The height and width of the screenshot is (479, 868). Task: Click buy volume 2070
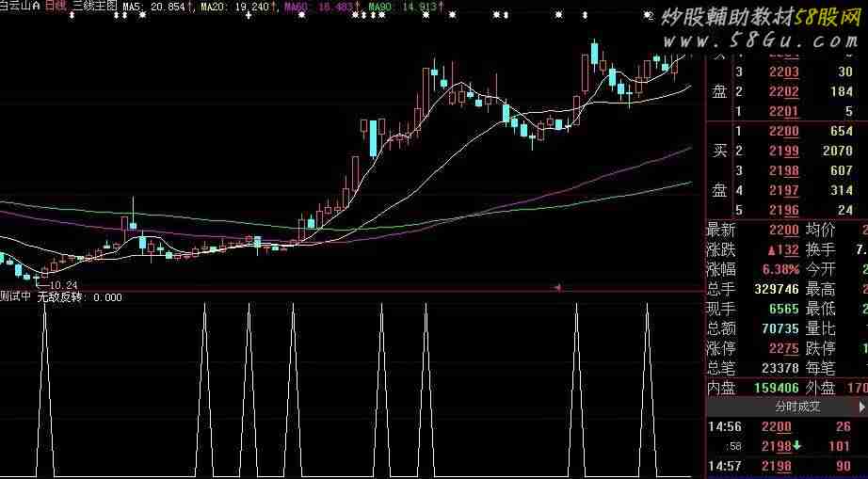click(837, 151)
